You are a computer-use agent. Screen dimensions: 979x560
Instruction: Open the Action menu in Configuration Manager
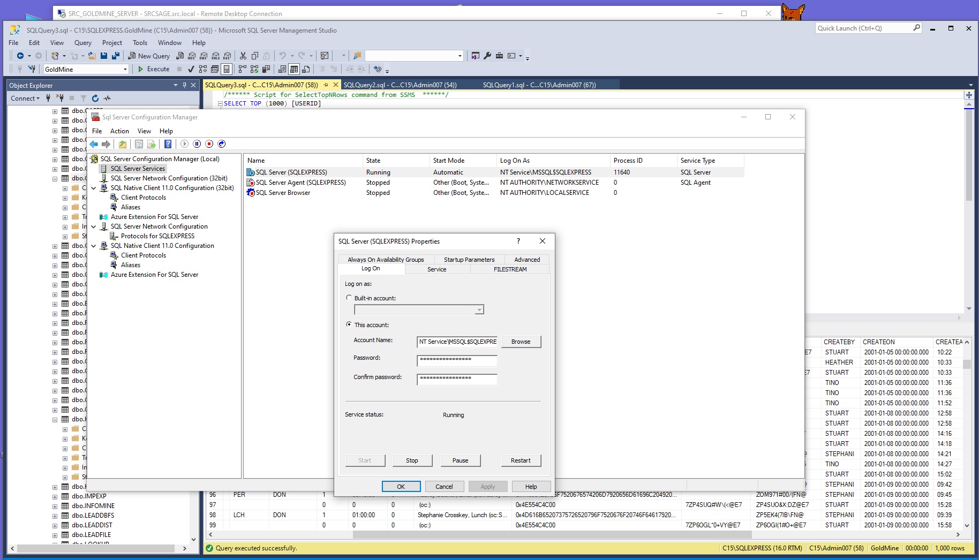point(119,131)
